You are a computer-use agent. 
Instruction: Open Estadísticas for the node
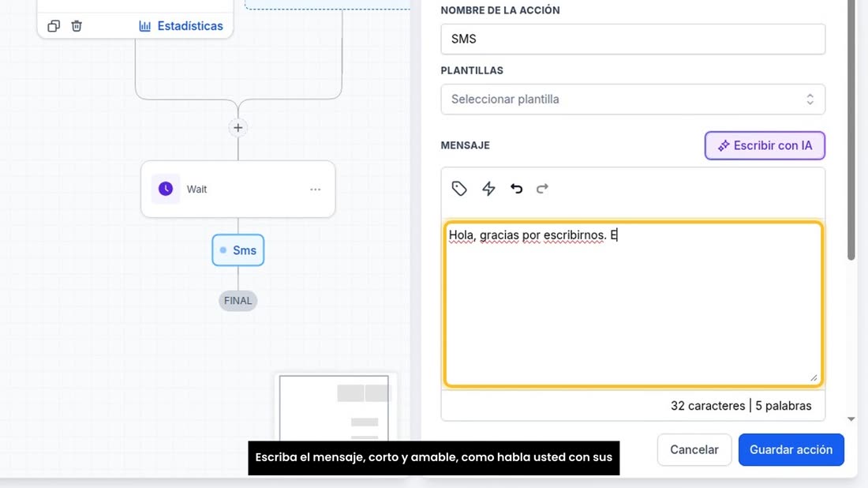click(181, 26)
